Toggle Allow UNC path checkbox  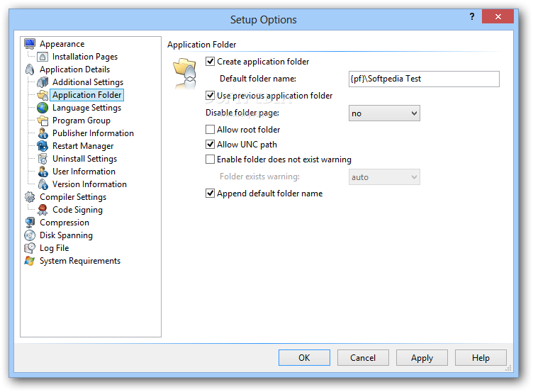[210, 145]
